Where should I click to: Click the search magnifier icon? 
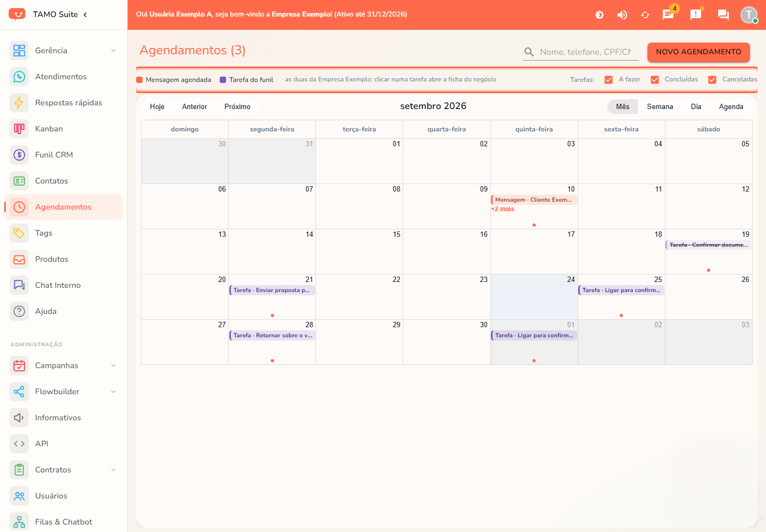[x=529, y=52]
